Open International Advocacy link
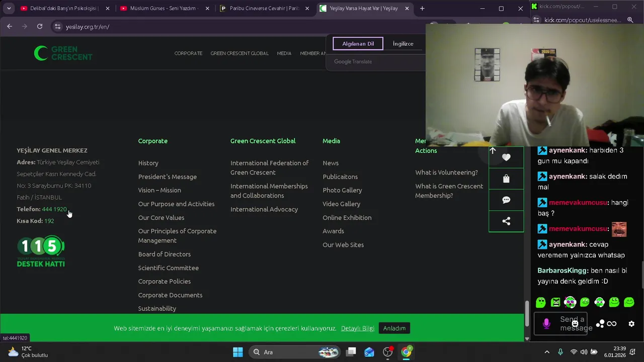644x362 pixels. click(264, 209)
